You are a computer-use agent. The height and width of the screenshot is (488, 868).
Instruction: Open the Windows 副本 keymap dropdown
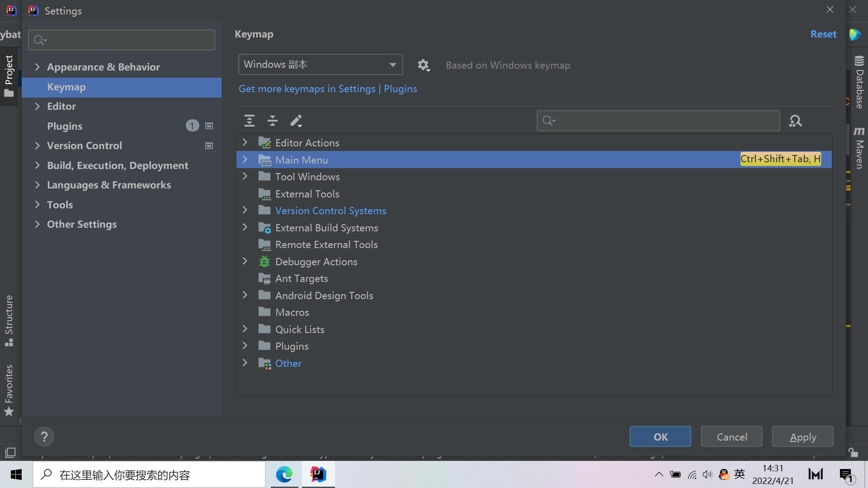320,65
